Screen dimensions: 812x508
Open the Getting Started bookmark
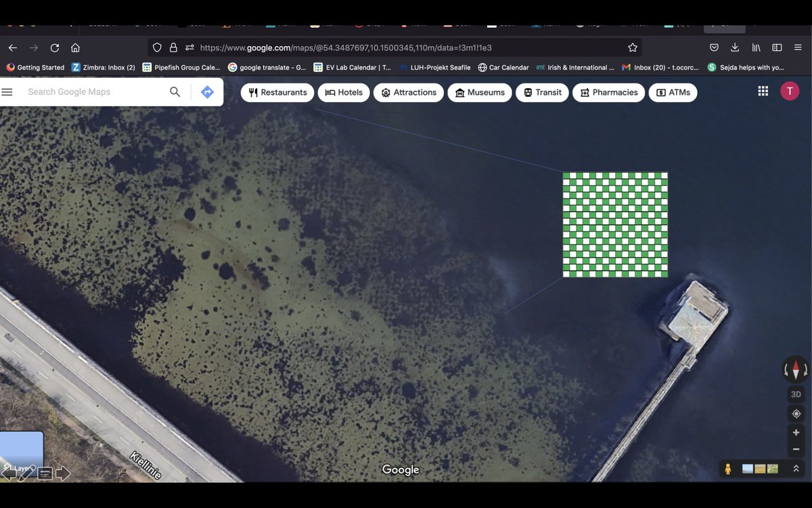click(x=35, y=67)
